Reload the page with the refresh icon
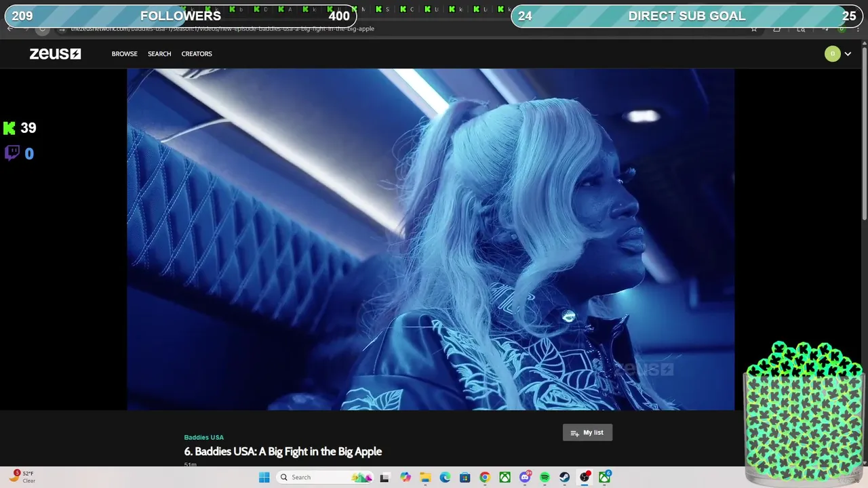The image size is (868, 488). (42, 29)
